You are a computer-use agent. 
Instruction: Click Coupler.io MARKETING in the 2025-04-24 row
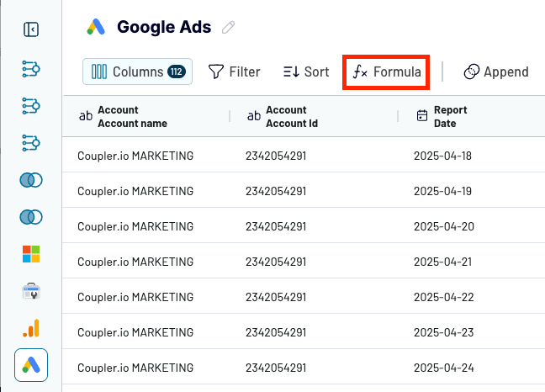[135, 368]
